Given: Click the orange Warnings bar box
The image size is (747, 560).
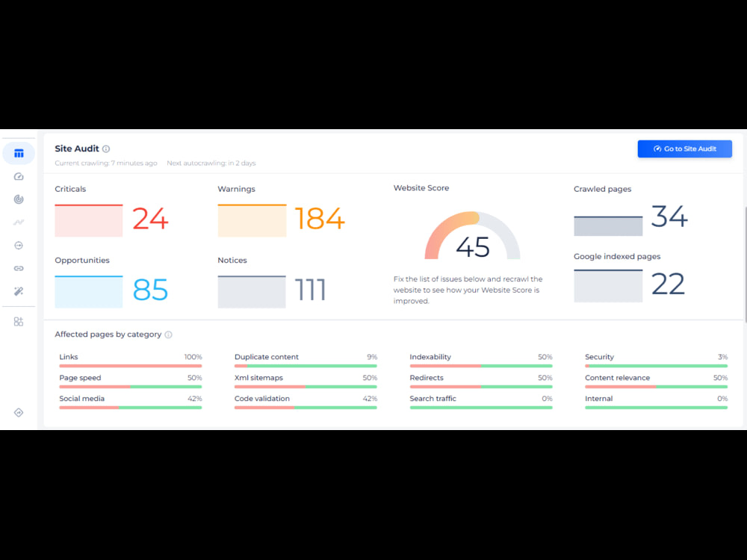Looking at the screenshot, I should [252, 220].
